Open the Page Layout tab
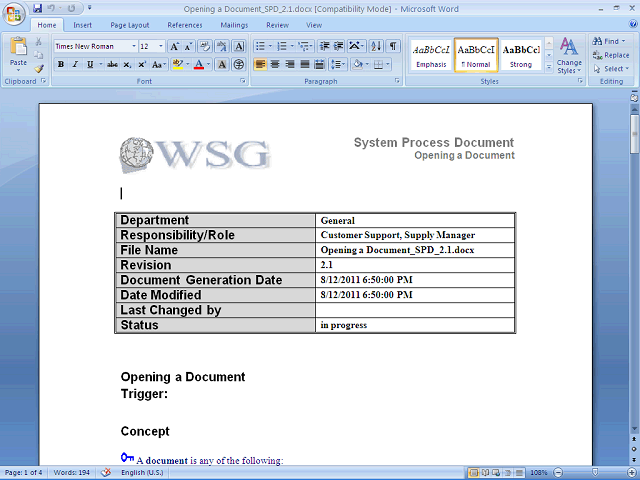The width and height of the screenshot is (640, 480). [130, 25]
